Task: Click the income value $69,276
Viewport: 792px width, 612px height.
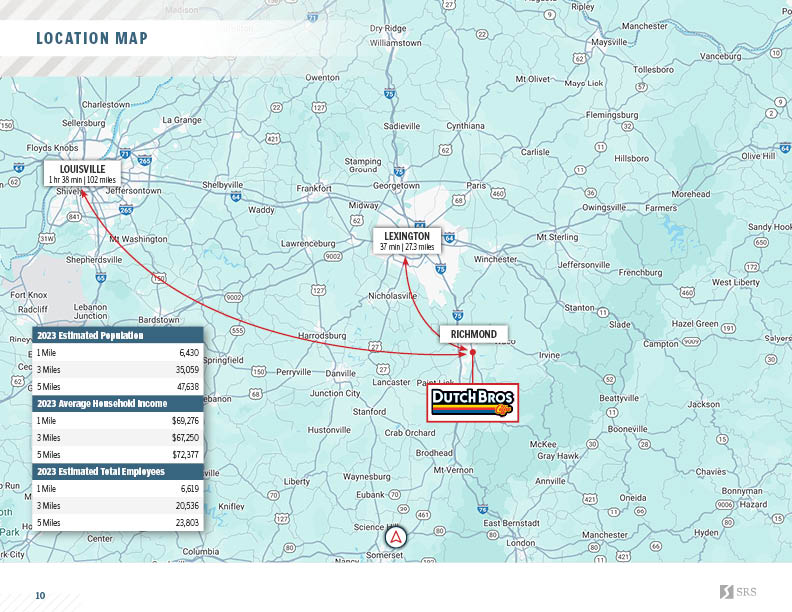Action: (x=185, y=421)
